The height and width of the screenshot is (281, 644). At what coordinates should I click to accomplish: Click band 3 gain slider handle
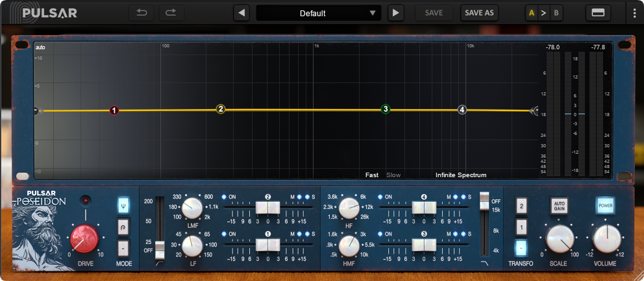pos(425,245)
